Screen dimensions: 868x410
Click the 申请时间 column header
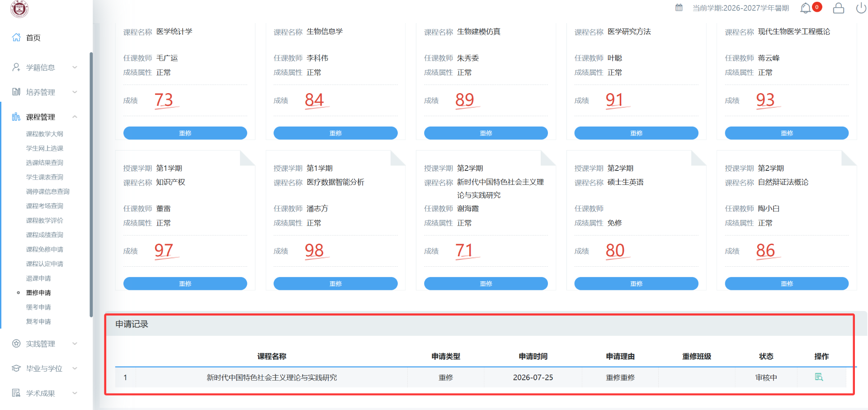coord(533,356)
